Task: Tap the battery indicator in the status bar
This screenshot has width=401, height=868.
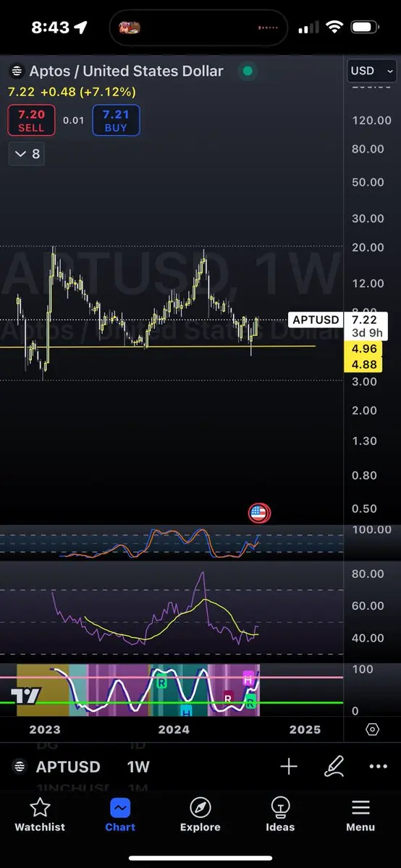Action: pos(366,27)
